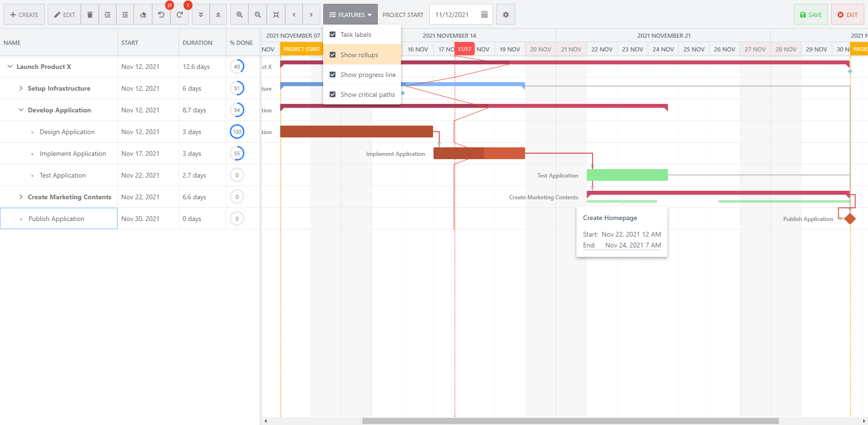
Task: Toggle the Show rollups checkbox
Action: click(x=333, y=55)
